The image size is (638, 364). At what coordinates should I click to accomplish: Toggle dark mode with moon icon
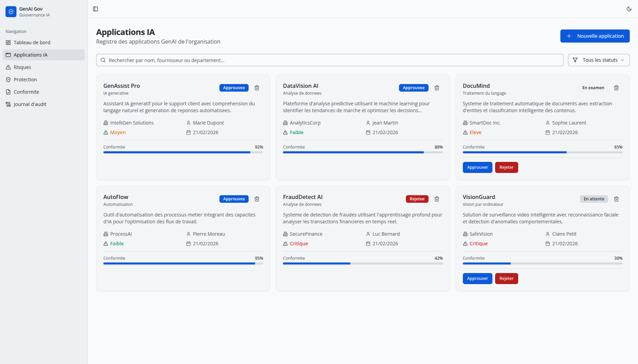629,9
